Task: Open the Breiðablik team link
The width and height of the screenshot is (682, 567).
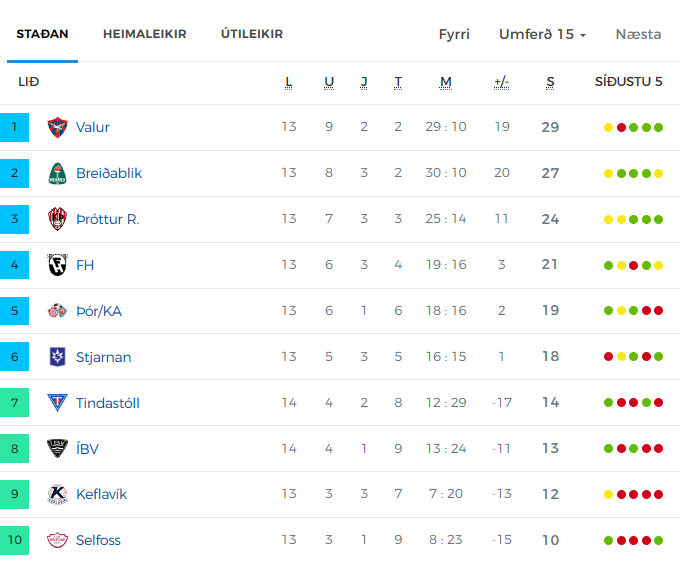Action: [x=109, y=173]
